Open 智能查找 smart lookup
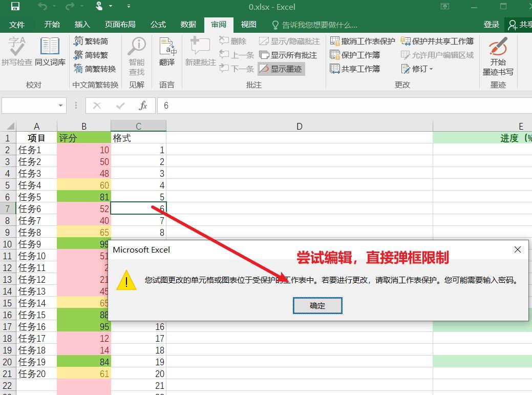The width and height of the screenshot is (532, 395). [x=137, y=56]
